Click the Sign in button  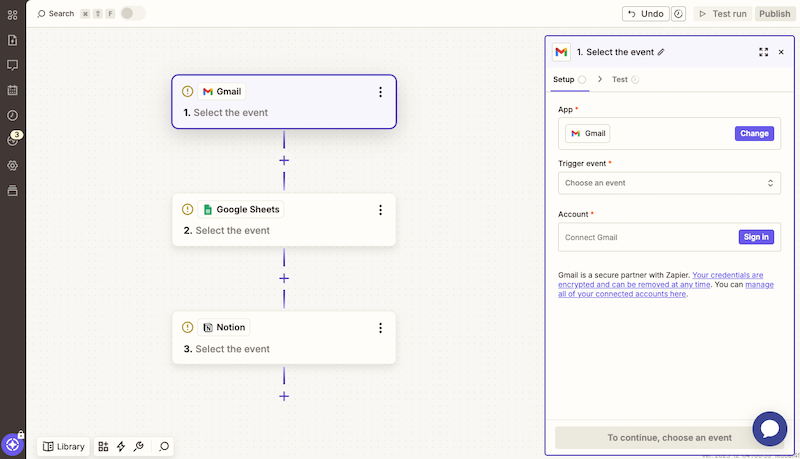(756, 237)
